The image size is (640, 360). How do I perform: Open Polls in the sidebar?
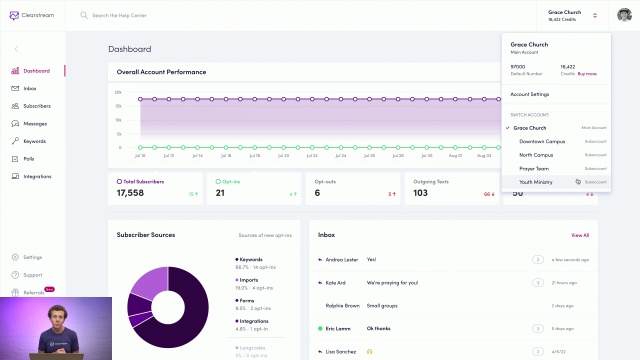[29, 159]
